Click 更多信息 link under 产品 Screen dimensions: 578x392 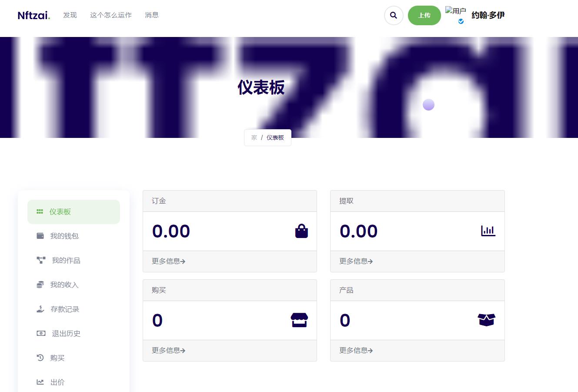click(356, 350)
